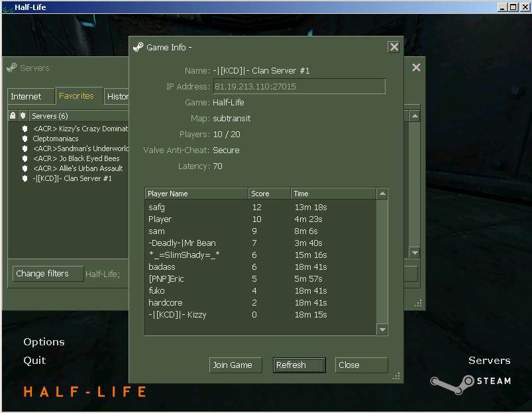Select player safg
532x413 pixels.
pos(260,207)
